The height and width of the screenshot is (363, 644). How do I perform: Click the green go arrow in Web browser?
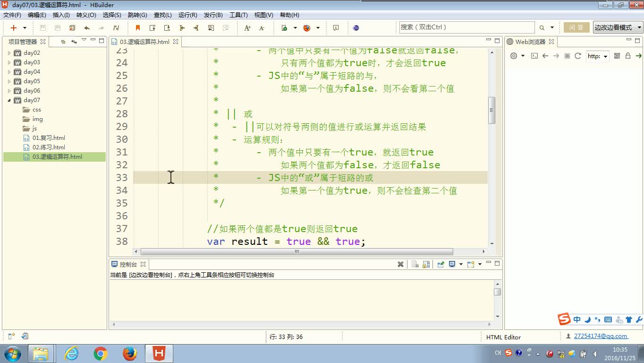pos(639,56)
